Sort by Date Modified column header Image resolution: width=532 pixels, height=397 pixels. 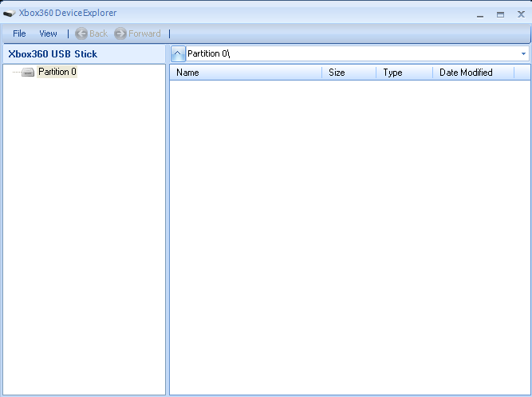pyautogui.click(x=474, y=73)
